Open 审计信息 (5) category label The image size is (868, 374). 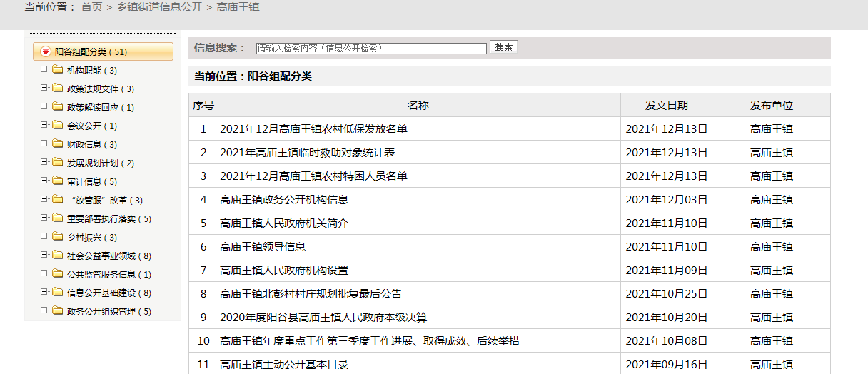click(92, 182)
